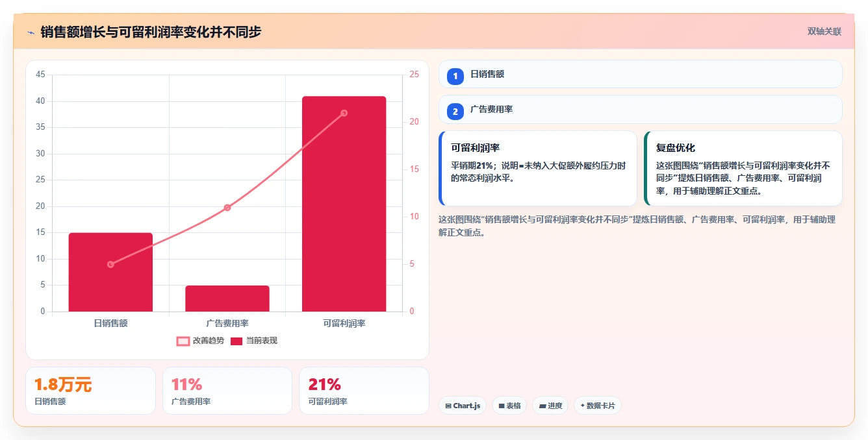
Task: Click the lightning icon beside the chart title
Action: pos(31,32)
